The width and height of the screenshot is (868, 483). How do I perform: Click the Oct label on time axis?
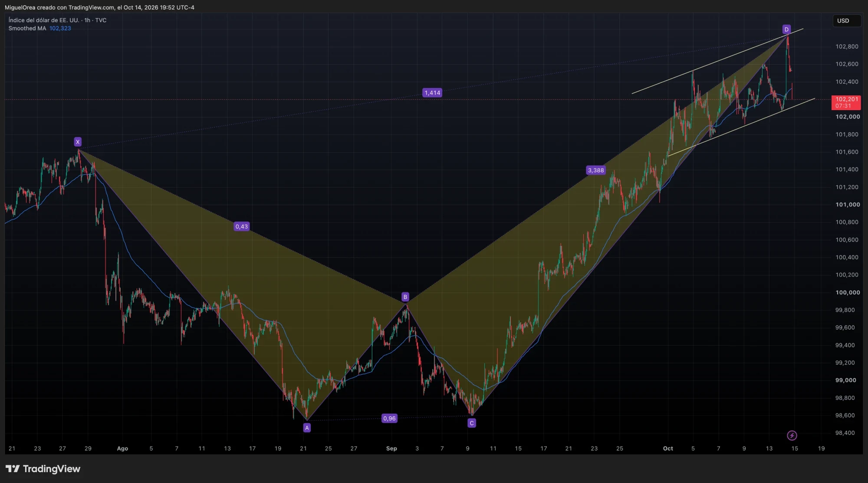point(668,449)
